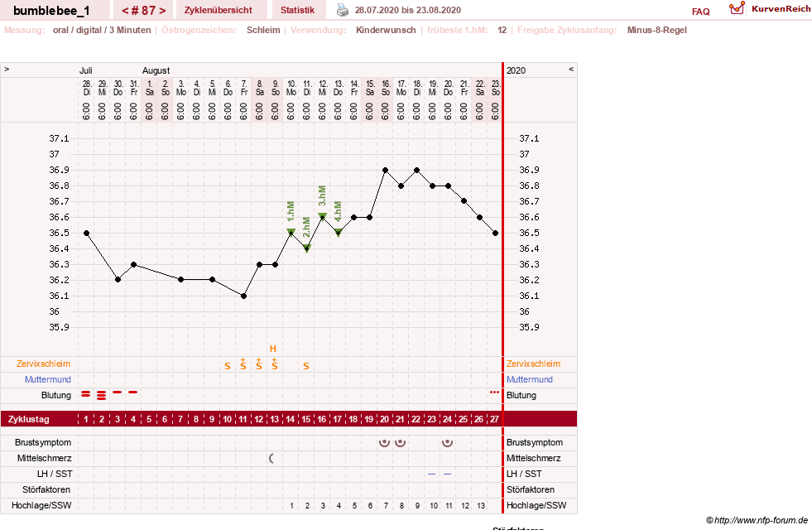Click the S+ mucus symbol on cycle day 11
This screenshot has height=530, width=812.
tap(243, 364)
